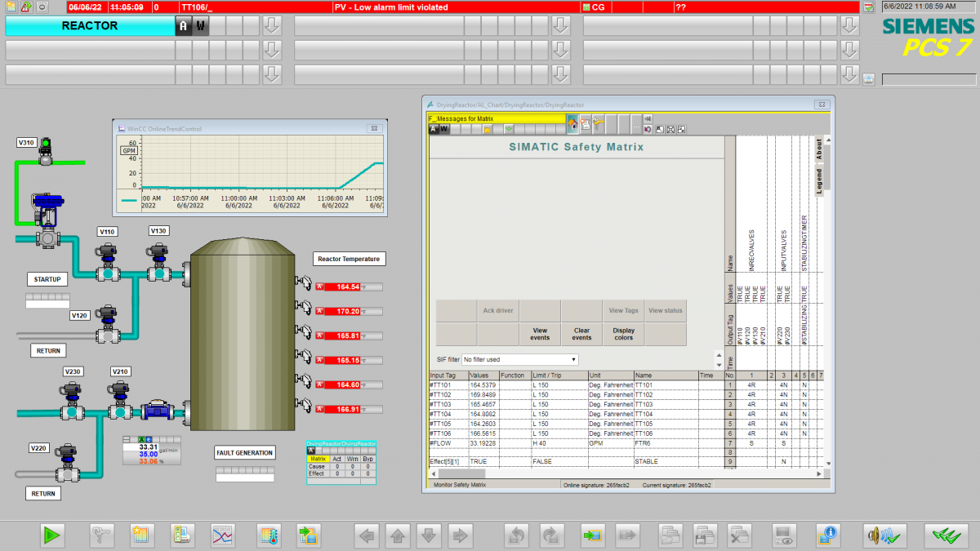The height and width of the screenshot is (551, 980).
Task: Click the green play runtime icon
Action: point(52,535)
